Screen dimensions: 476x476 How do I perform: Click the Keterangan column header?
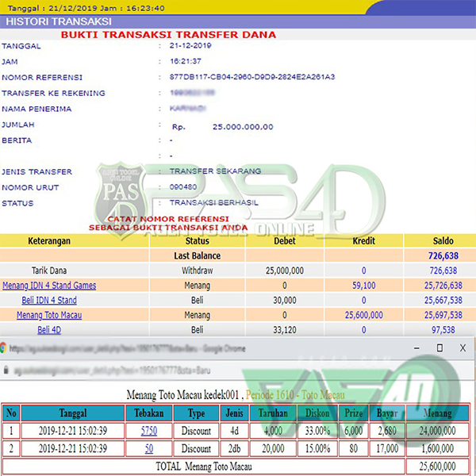[x=49, y=241]
